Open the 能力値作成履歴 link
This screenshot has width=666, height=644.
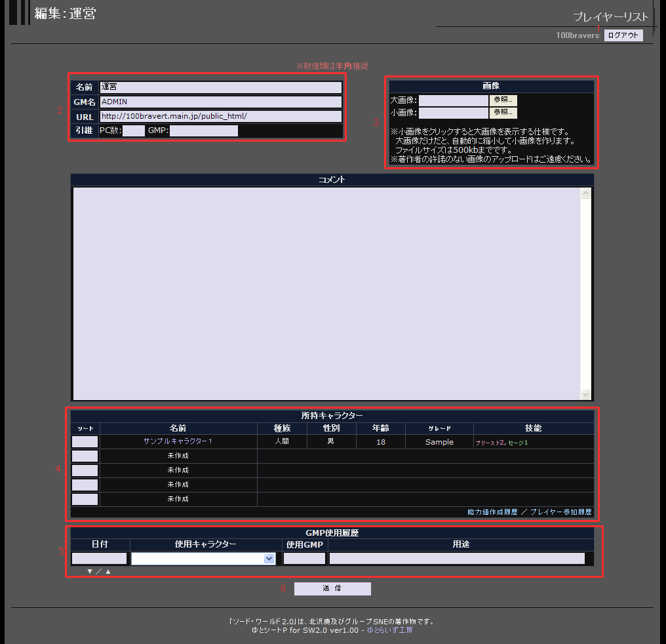(492, 512)
